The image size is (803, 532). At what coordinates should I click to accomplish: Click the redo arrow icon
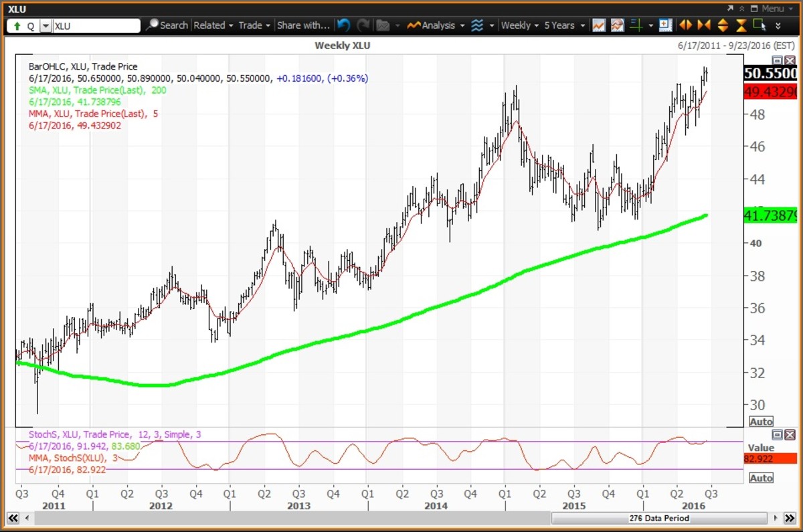coord(363,25)
